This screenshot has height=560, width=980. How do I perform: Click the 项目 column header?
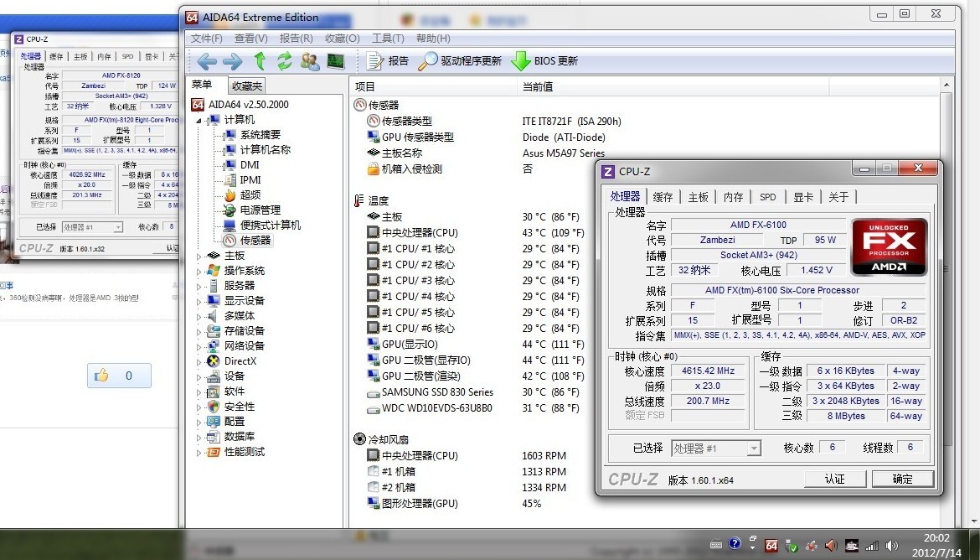click(434, 86)
